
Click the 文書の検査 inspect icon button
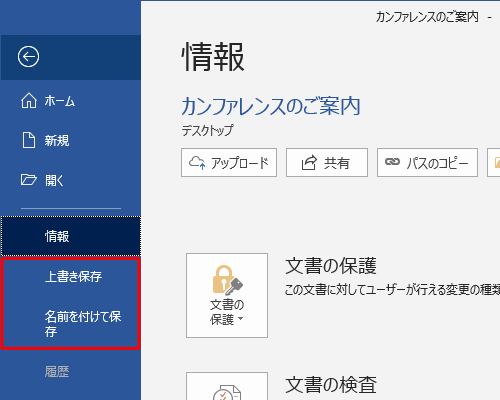click(x=227, y=387)
